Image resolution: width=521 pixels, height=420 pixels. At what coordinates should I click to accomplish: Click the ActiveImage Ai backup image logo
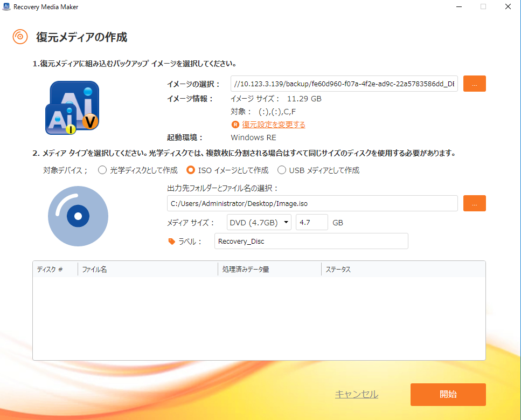(72, 107)
